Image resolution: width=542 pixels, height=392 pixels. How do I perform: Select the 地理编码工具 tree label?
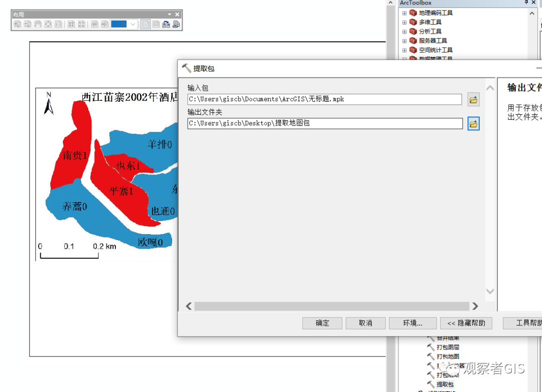pos(436,13)
